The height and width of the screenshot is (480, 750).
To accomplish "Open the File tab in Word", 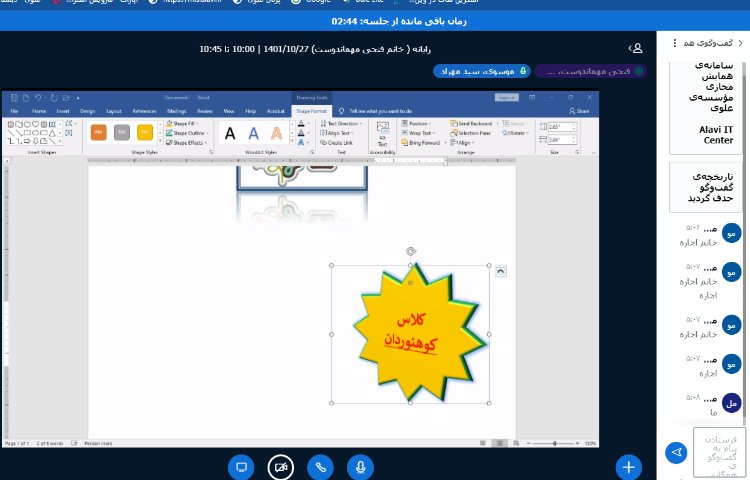I will point(14,111).
